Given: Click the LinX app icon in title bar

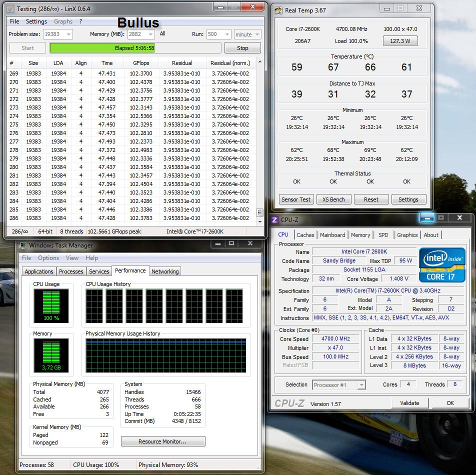Looking at the screenshot, I should pyautogui.click(x=11, y=9).
